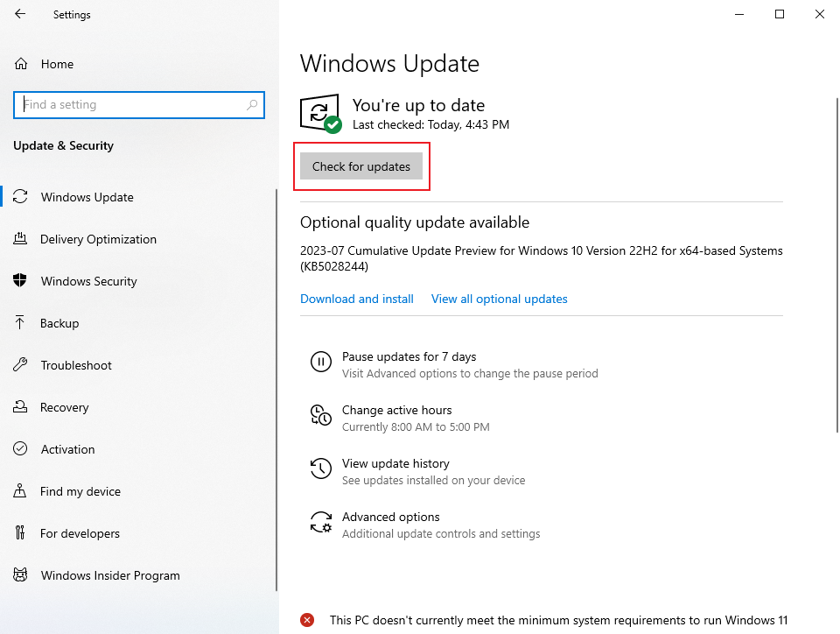
Task: Click the KB5028244 cumulative update description
Action: pos(541,258)
